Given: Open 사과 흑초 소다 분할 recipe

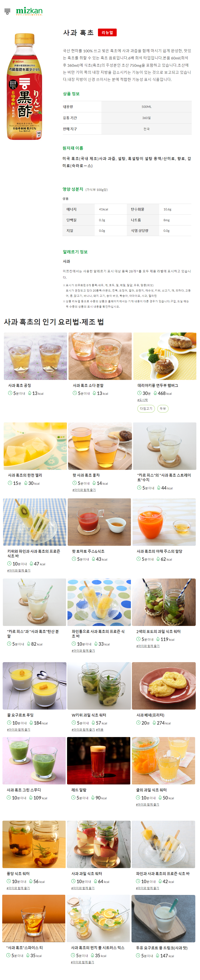Looking at the screenshot, I should [100, 356].
